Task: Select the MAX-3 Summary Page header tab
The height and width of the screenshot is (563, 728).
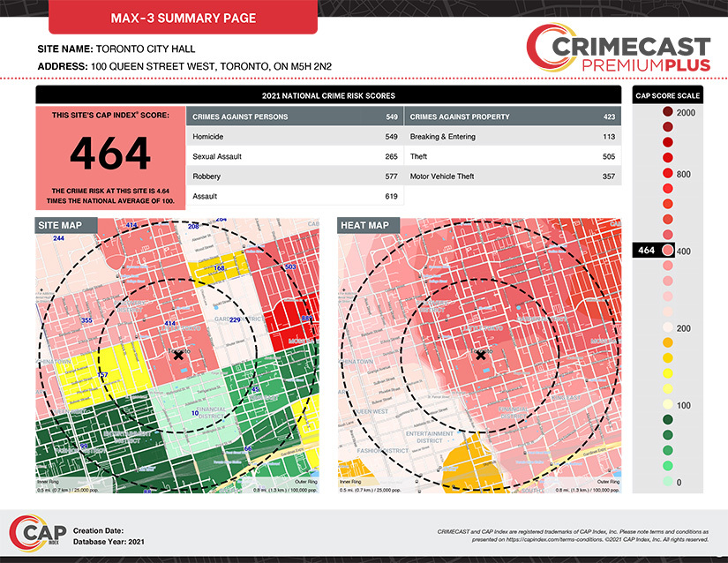Action: pos(183,18)
